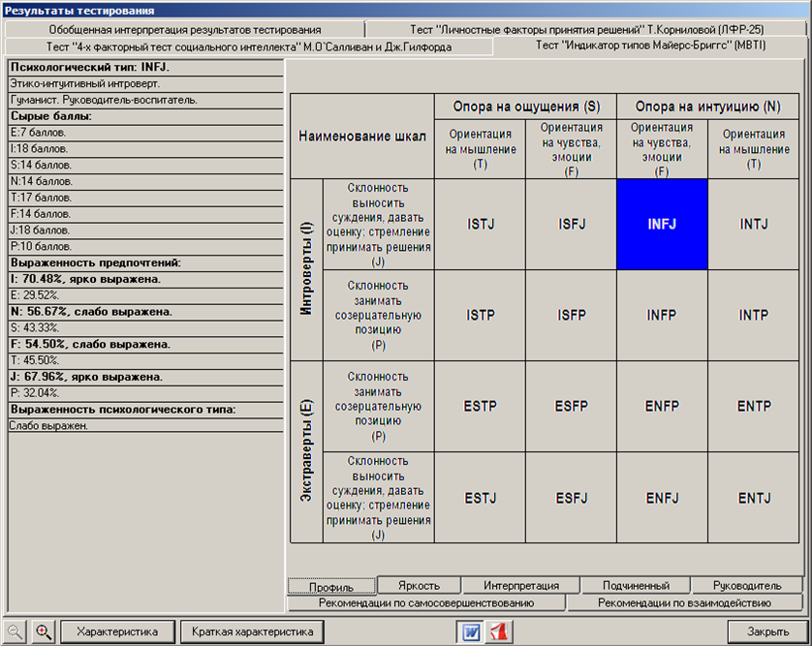This screenshot has height=646, width=812.
Task: Click the INTP cell in the table
Action: click(x=754, y=315)
